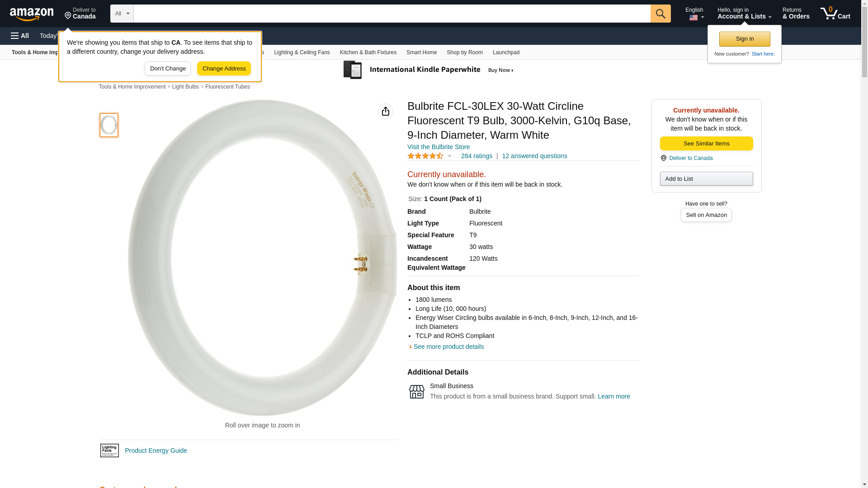Expand the search category All dropdown

pyautogui.click(x=122, y=14)
